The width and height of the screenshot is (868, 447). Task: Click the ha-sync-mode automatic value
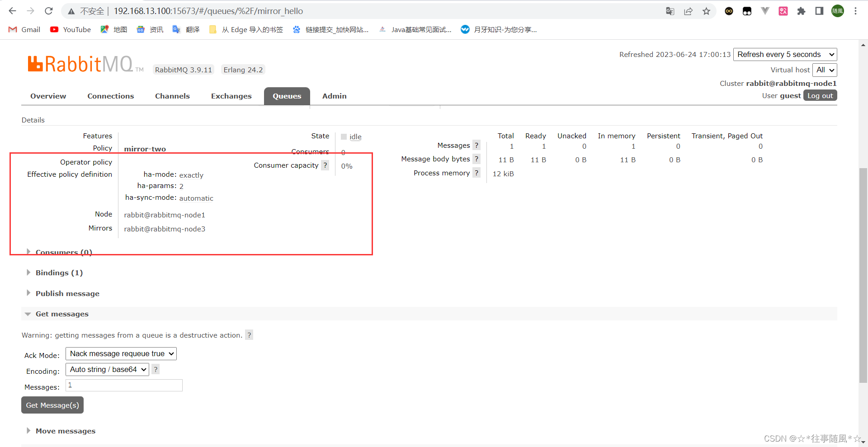pos(196,198)
